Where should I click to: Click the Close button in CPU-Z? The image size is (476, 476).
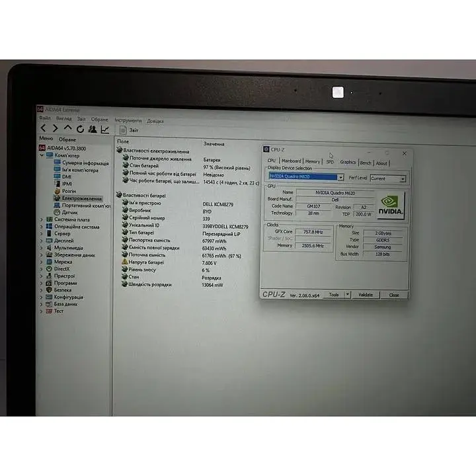(394, 295)
